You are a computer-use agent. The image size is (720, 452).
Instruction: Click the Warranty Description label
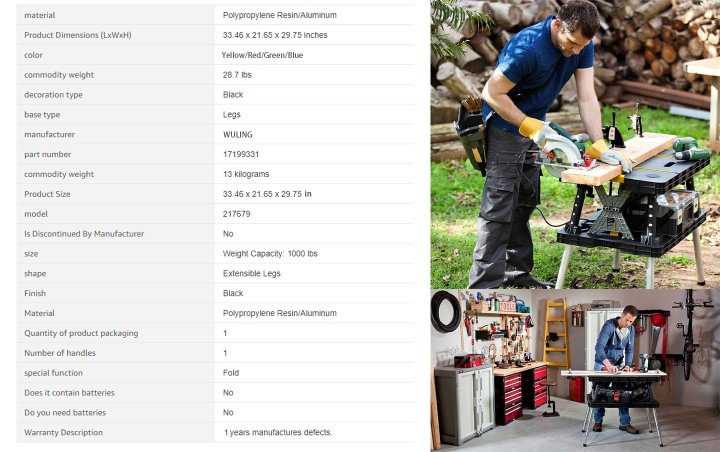pyautogui.click(x=63, y=433)
